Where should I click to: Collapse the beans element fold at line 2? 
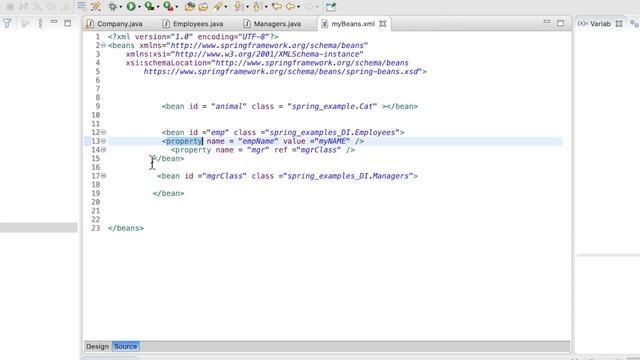coord(103,45)
